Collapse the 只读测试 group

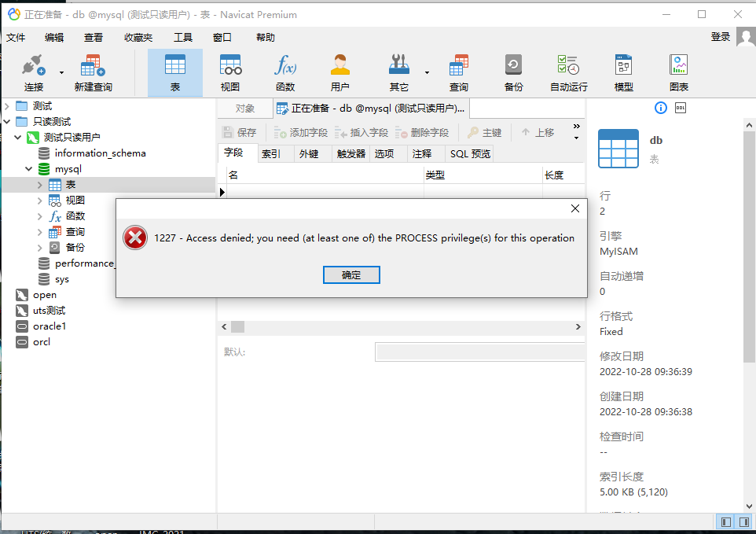pos(7,122)
